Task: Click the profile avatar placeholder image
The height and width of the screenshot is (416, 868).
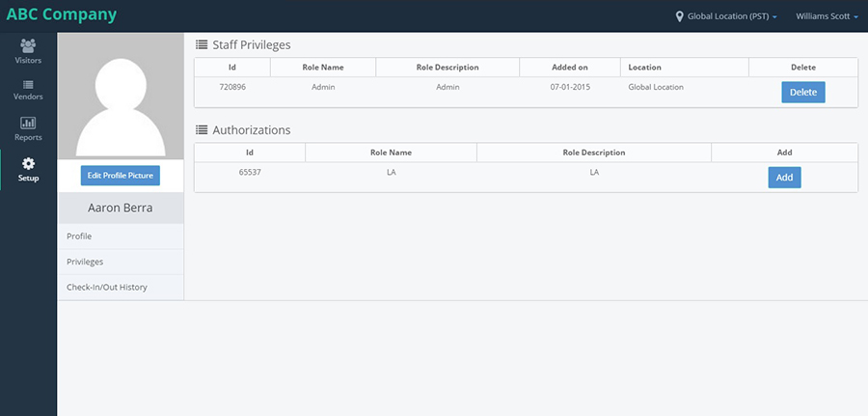Action: 121,97
